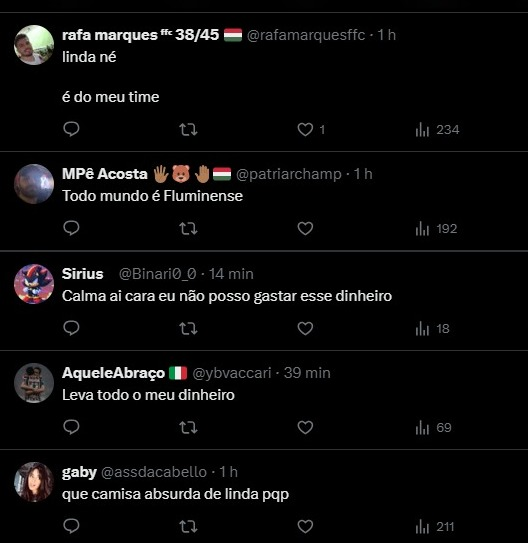Like 'Leva todo o meu dinheiro' tweet
Image resolution: width=528 pixels, height=543 pixels.
coord(305,427)
